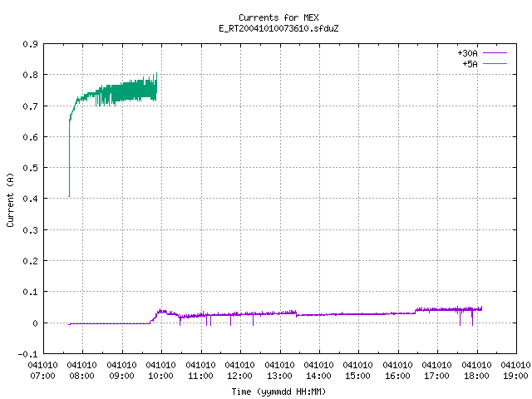Click the x-axis label 041010 10:00
The width and height of the screenshot is (532, 399).
160,370
